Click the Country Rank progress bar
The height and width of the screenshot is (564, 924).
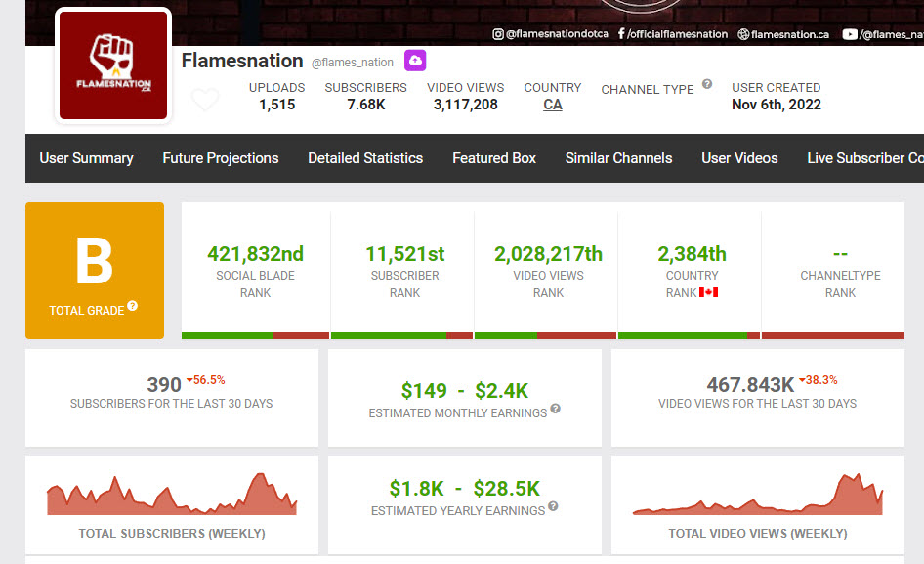pyautogui.click(x=689, y=335)
